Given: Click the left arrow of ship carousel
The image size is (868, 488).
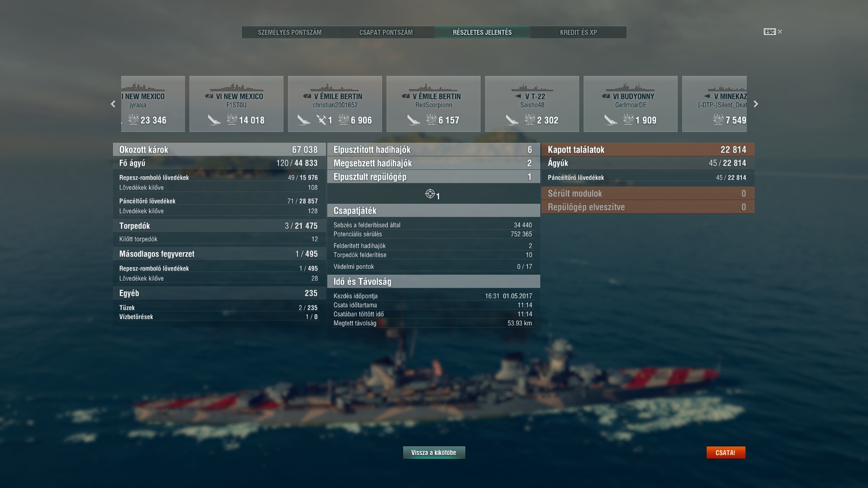Looking at the screenshot, I should pyautogui.click(x=113, y=104).
